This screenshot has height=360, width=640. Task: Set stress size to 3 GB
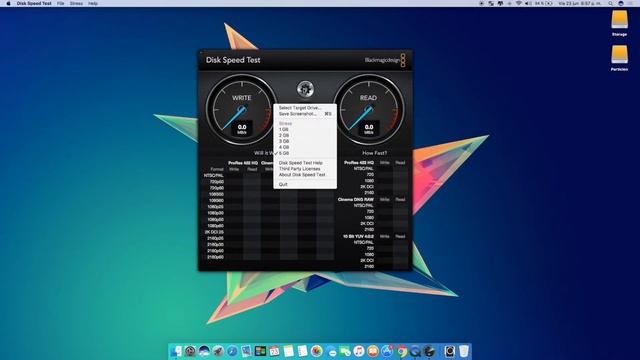[x=305, y=141]
